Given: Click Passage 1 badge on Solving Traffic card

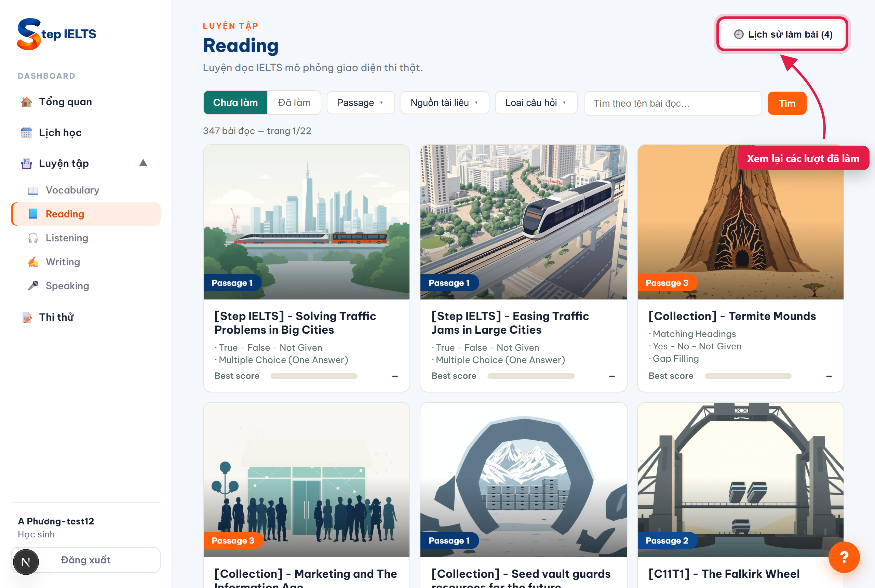Looking at the screenshot, I should [x=232, y=283].
